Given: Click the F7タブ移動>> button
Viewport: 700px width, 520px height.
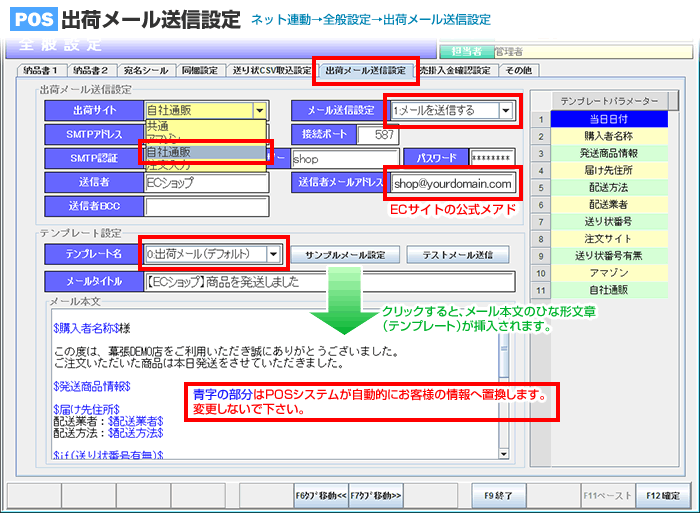Looking at the screenshot, I should (375, 495).
